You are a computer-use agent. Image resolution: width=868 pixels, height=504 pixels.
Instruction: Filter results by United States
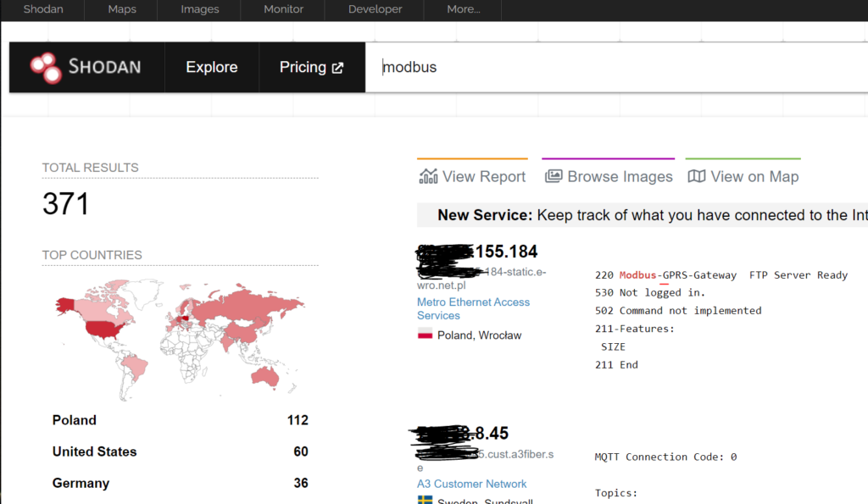tap(94, 451)
